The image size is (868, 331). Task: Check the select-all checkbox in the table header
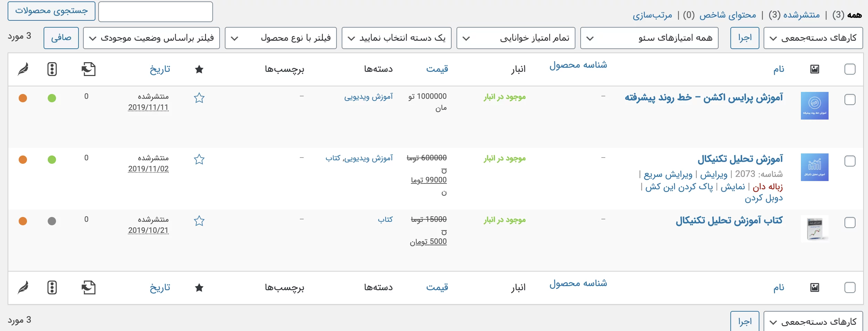(850, 69)
